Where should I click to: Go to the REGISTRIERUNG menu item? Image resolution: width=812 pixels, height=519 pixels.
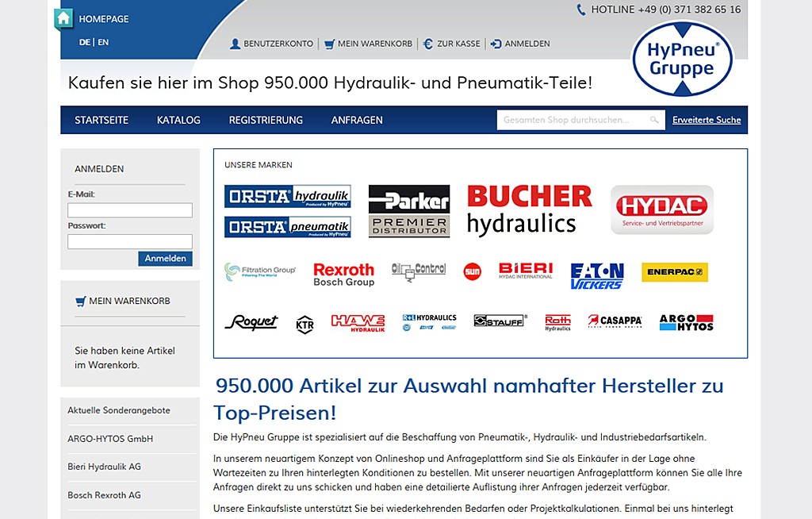click(x=266, y=120)
